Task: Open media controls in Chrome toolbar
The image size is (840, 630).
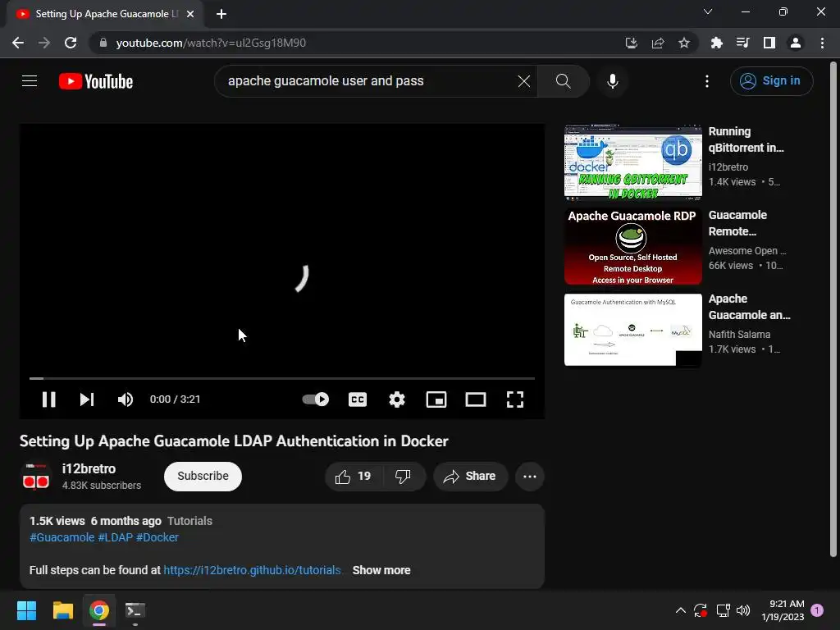Action: coord(742,43)
